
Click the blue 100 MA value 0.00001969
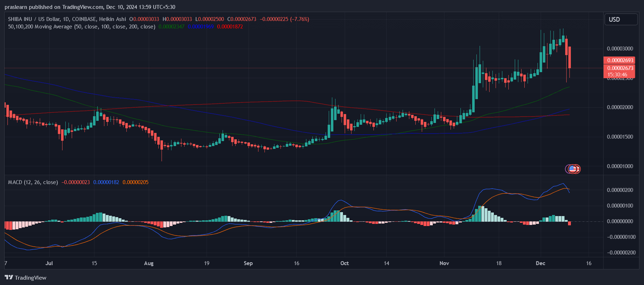pyautogui.click(x=201, y=27)
